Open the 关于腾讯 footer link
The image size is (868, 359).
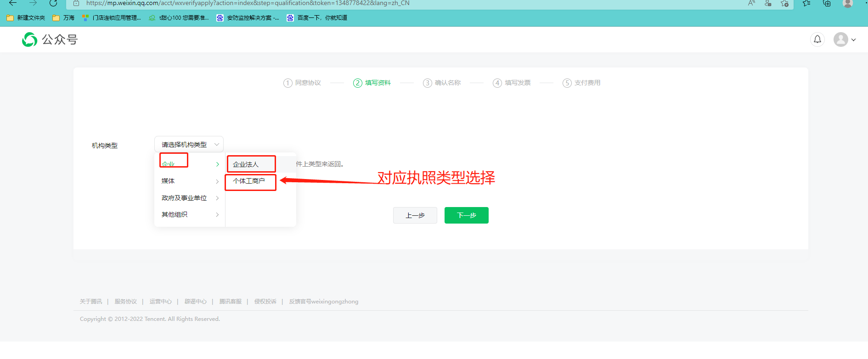91,302
